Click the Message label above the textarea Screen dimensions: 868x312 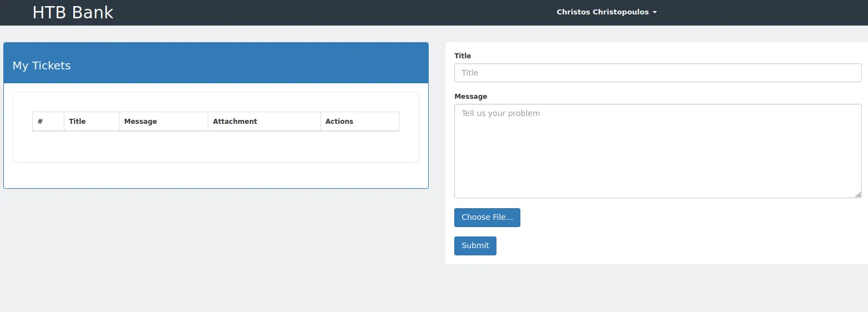click(470, 97)
